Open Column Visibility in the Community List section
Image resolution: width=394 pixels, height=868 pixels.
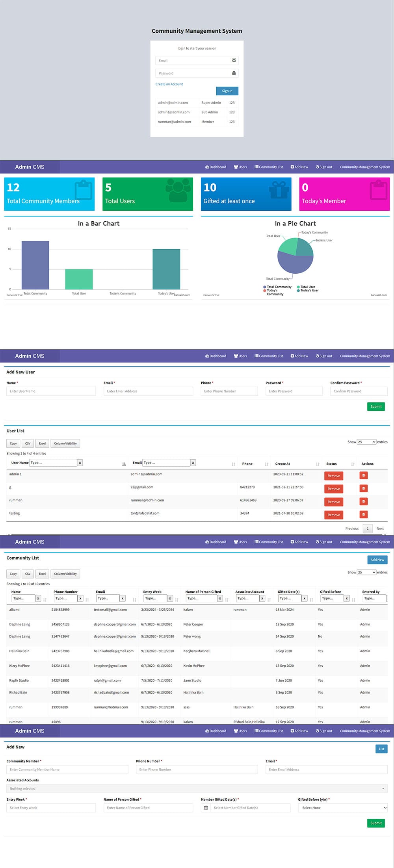point(65,574)
